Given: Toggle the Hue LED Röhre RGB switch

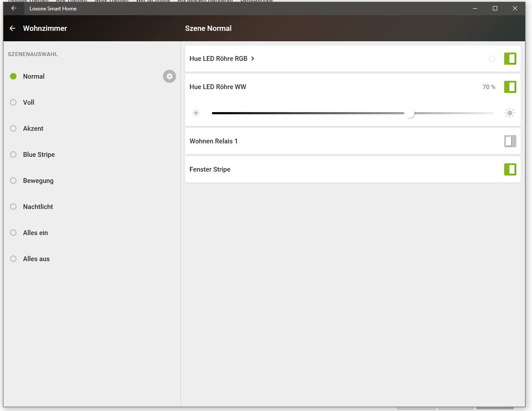Looking at the screenshot, I should (510, 59).
